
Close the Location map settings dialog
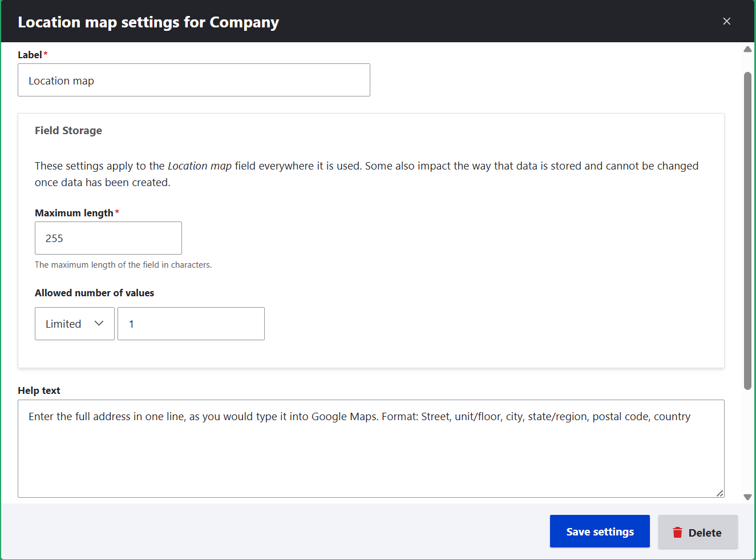(x=726, y=21)
